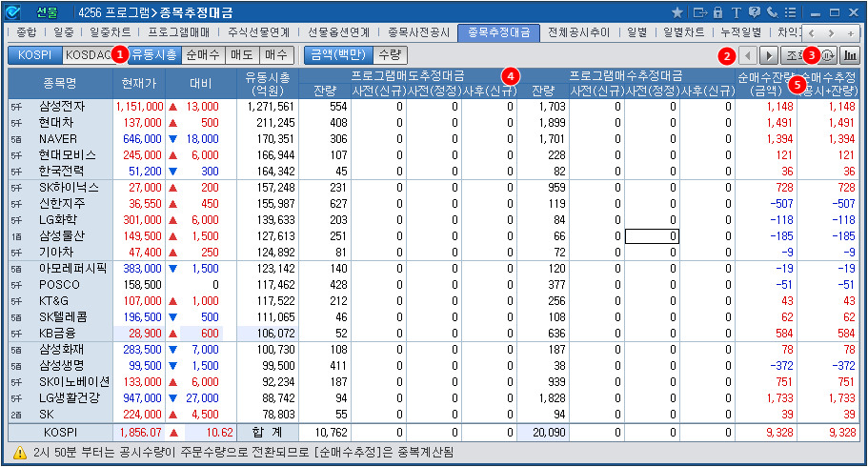Open help with the question bubble icon

[x=754, y=12]
